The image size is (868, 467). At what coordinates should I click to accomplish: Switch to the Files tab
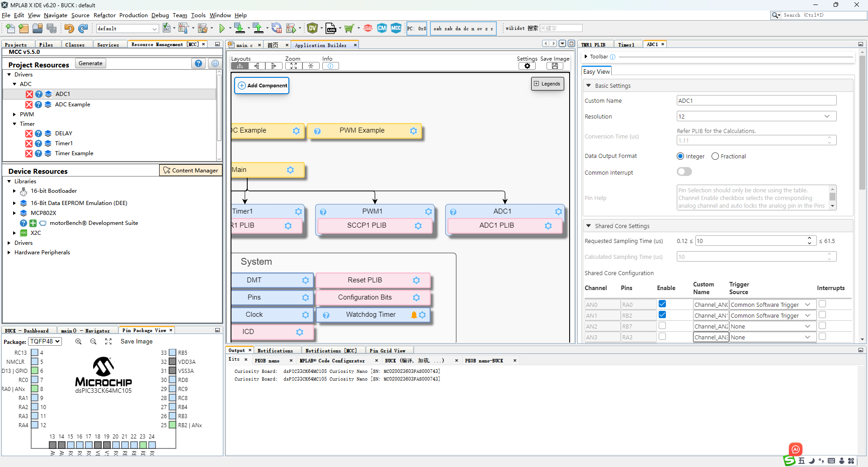(x=46, y=45)
